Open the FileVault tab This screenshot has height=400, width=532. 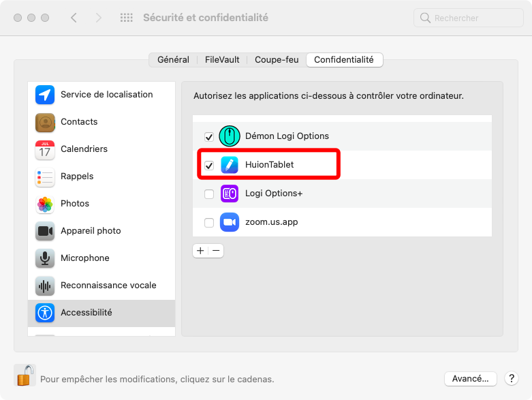pyautogui.click(x=222, y=60)
